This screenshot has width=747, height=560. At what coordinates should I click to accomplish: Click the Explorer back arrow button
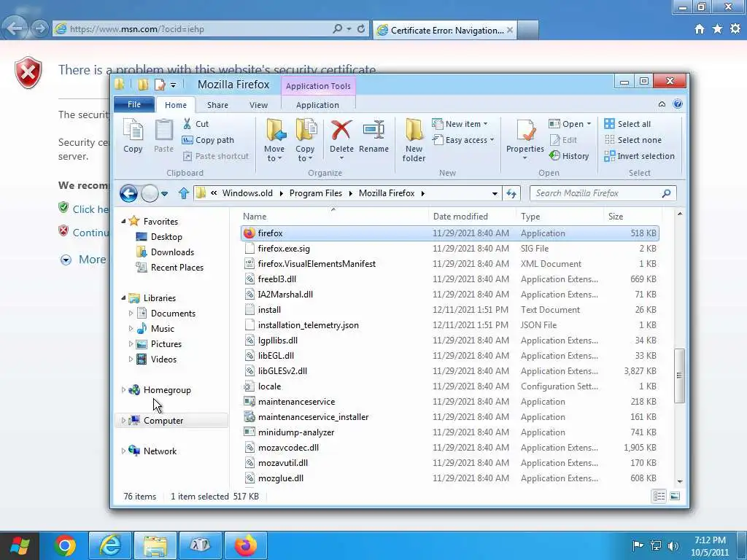pos(128,193)
